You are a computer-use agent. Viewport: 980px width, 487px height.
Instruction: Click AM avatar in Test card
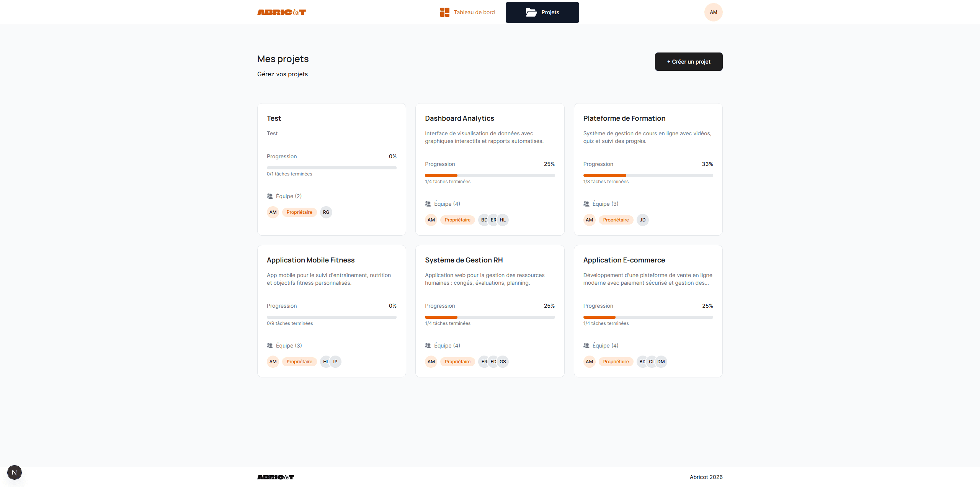click(273, 212)
